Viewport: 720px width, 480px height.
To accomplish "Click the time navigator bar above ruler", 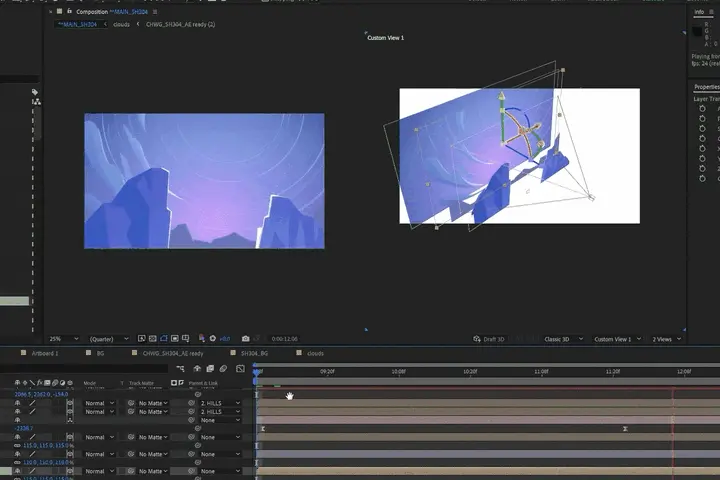I will 486,366.
